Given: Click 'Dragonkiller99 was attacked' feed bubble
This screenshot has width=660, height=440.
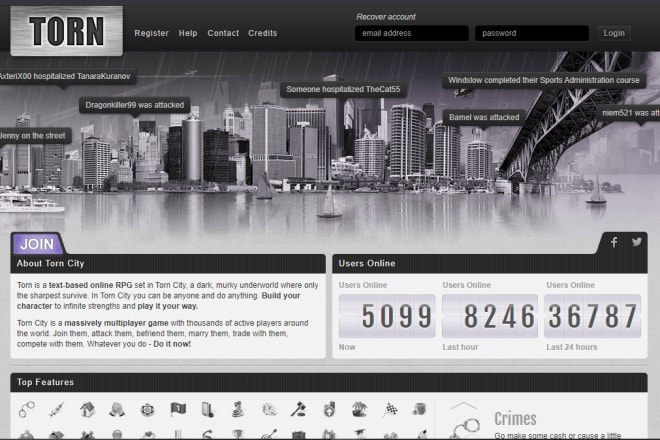Looking at the screenshot, I should pyautogui.click(x=135, y=105).
